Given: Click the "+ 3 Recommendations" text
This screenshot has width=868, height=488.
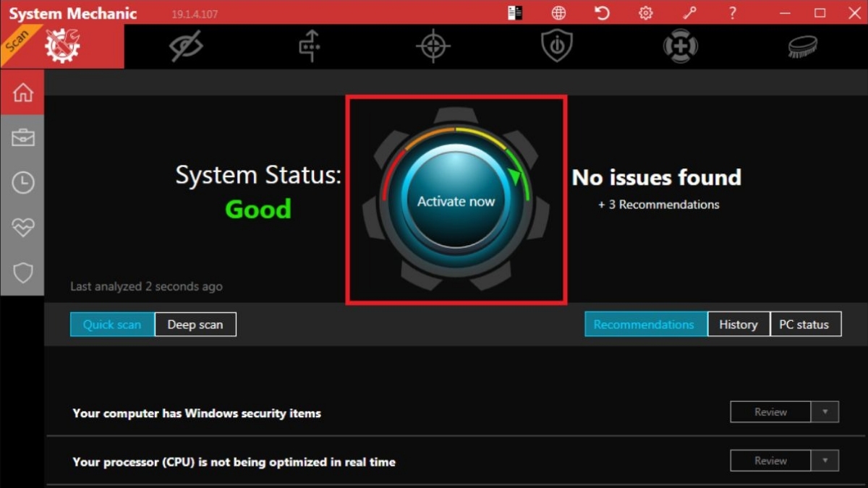Looking at the screenshot, I should pyautogui.click(x=659, y=205).
